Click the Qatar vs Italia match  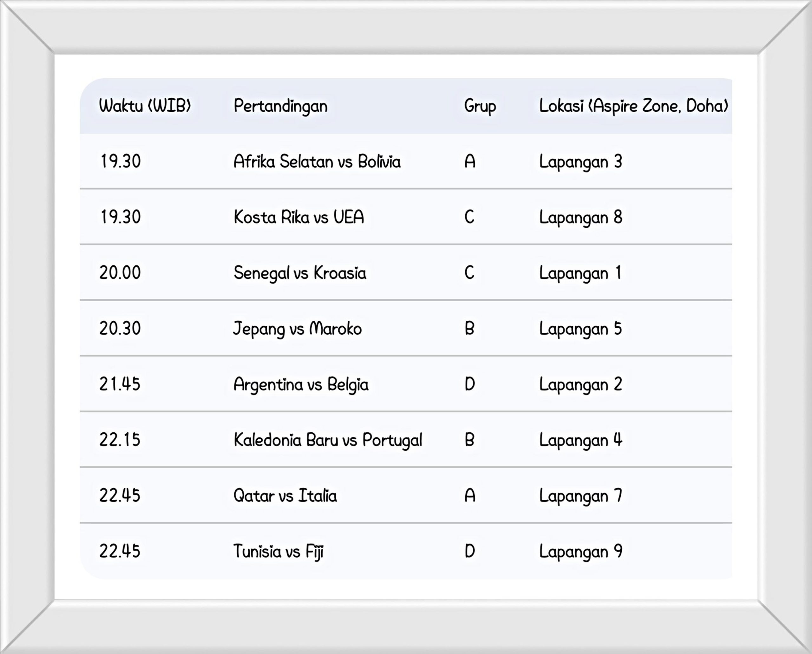click(285, 496)
